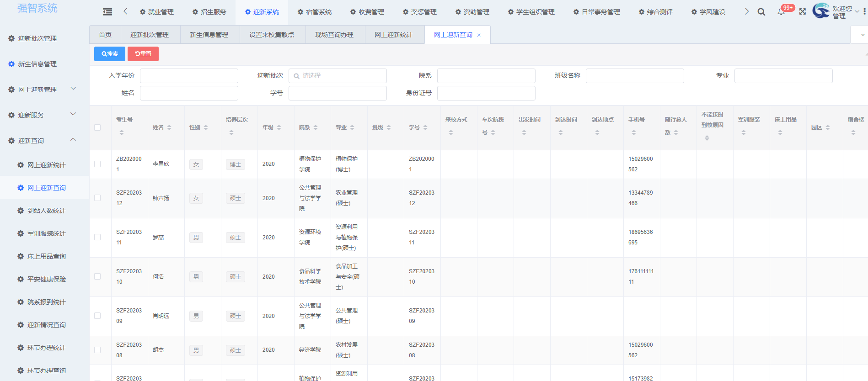Check the row for 胡杰
This screenshot has width=868, height=381.
click(x=97, y=350)
